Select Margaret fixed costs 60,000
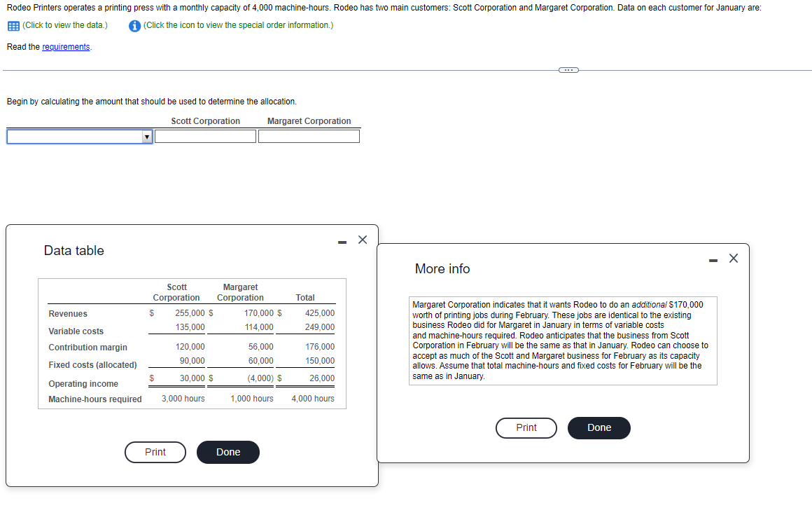 coord(261,361)
